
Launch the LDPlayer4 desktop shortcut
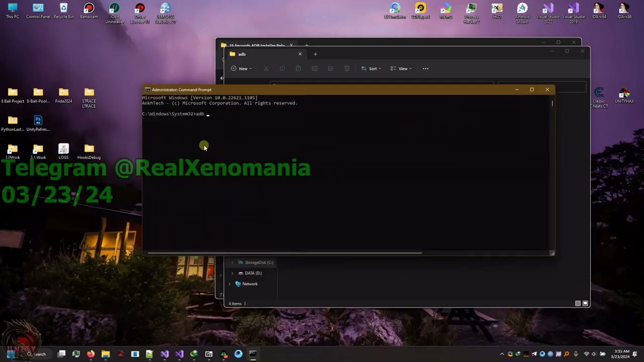coord(421,11)
